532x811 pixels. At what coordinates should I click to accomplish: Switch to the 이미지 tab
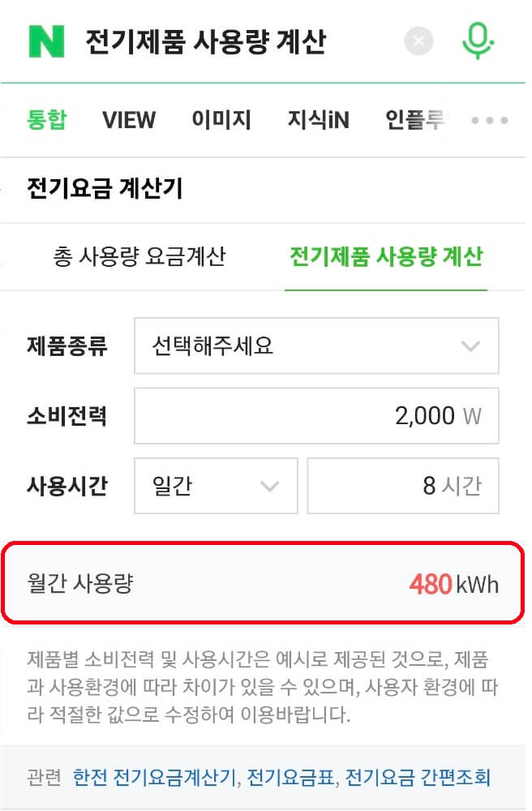click(x=222, y=120)
